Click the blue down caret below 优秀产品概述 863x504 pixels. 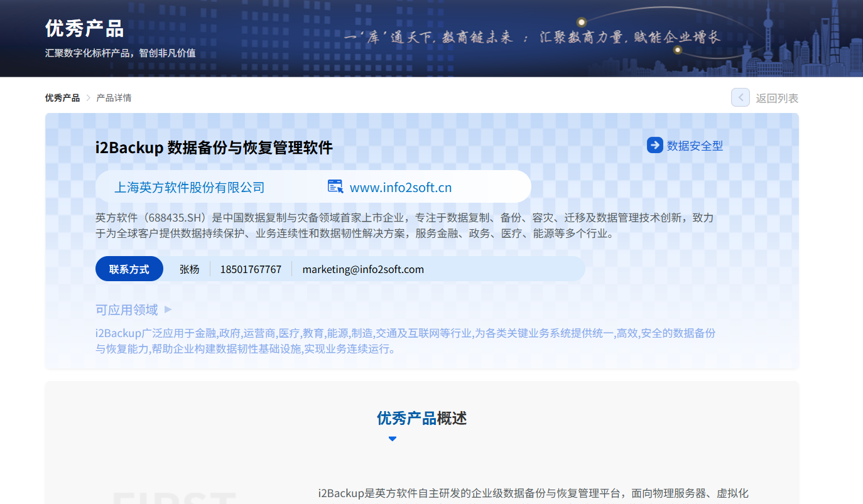pyautogui.click(x=393, y=439)
